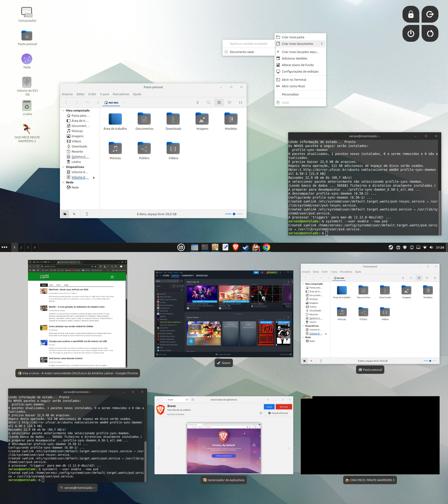This screenshot has height=504, width=448.
Task: Adjust zoom slider in larger Pasta pessoal statusbar
Action: click(234, 214)
